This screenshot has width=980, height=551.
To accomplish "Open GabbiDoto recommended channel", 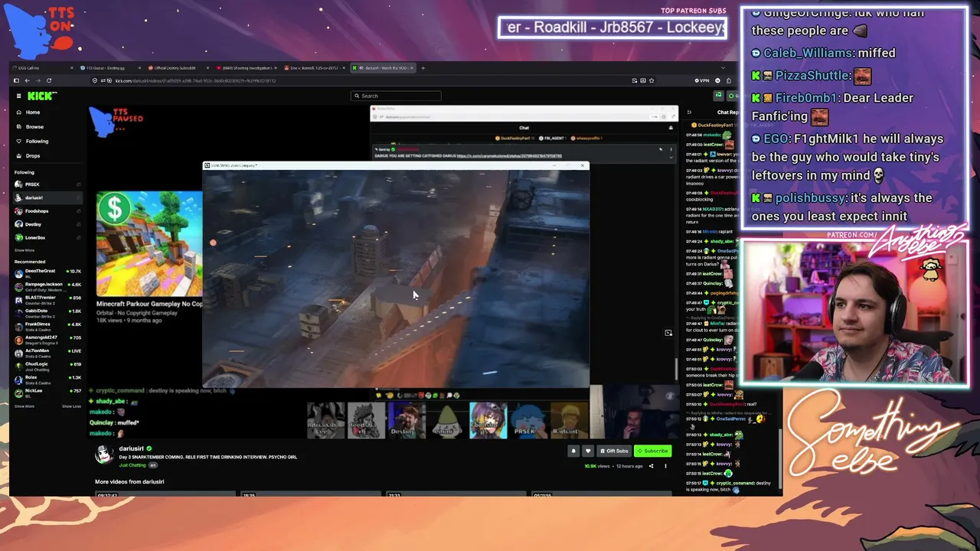I will click(47, 311).
